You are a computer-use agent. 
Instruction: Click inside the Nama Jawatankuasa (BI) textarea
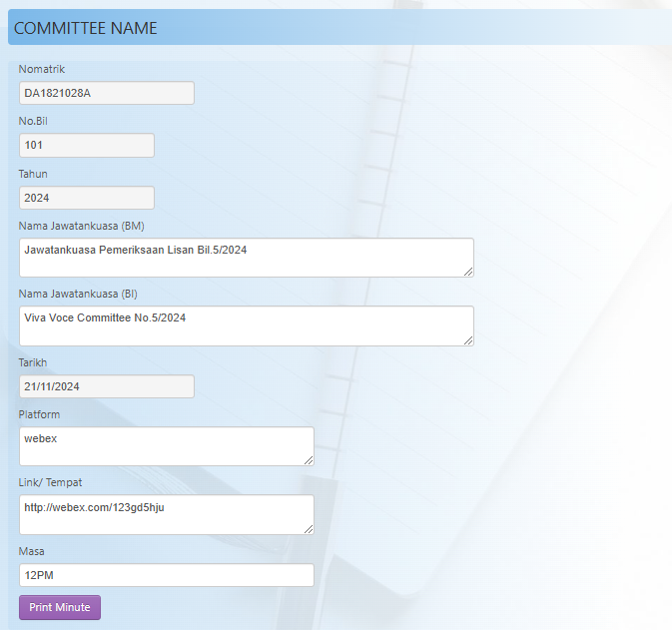click(x=245, y=325)
